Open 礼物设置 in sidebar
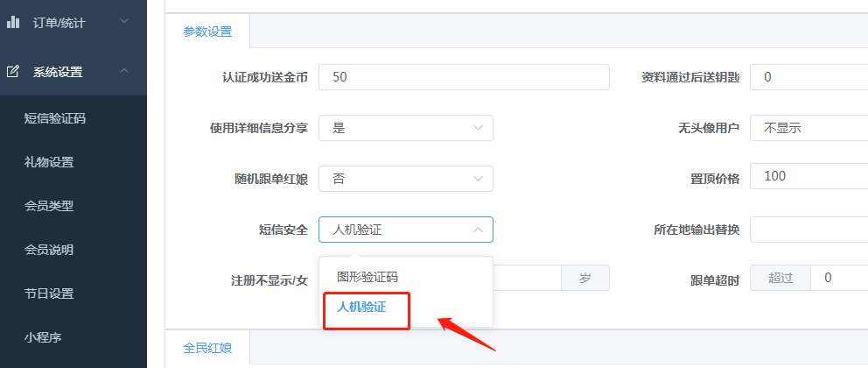 pos(49,162)
